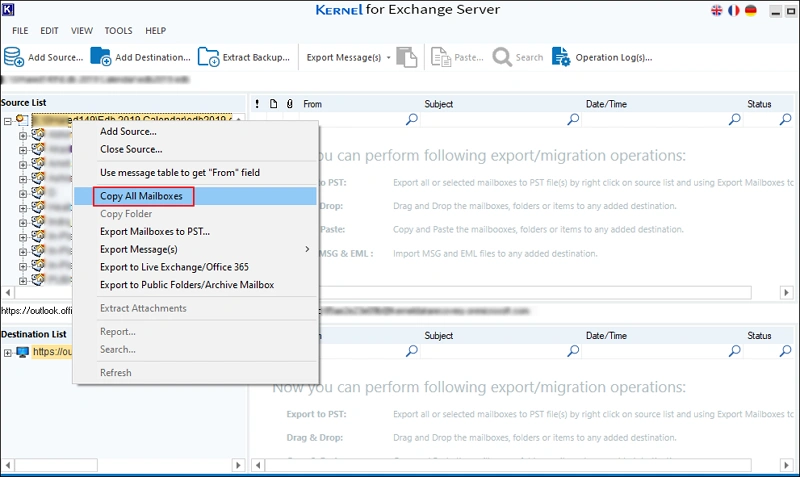The height and width of the screenshot is (477, 800).
Task: Click the Status filter magnifier in lower pane
Action: pos(785,351)
